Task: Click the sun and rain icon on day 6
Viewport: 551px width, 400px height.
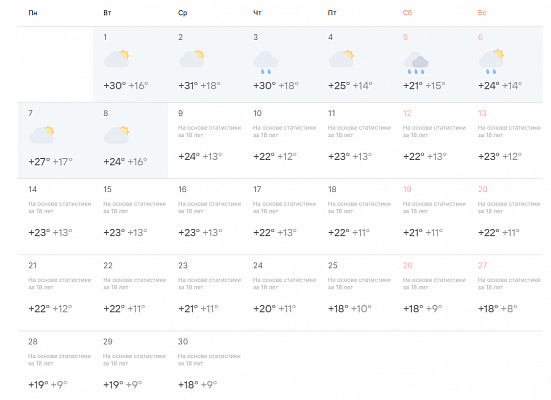Action: (491, 62)
